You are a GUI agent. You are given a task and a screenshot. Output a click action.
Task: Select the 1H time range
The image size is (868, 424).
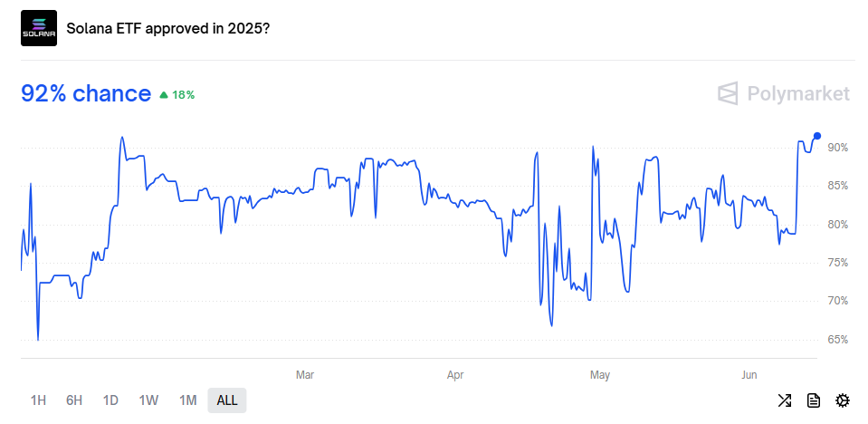[38, 400]
